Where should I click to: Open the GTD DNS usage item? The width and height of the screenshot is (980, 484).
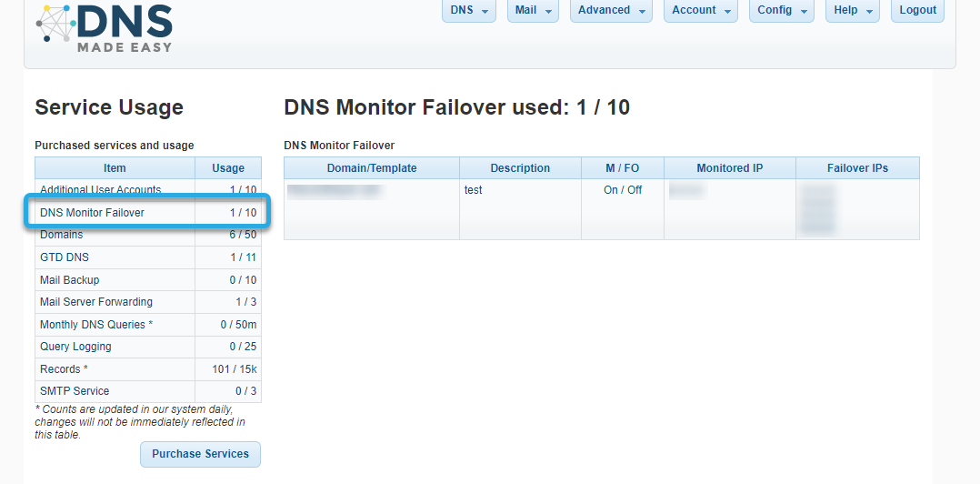148,257
